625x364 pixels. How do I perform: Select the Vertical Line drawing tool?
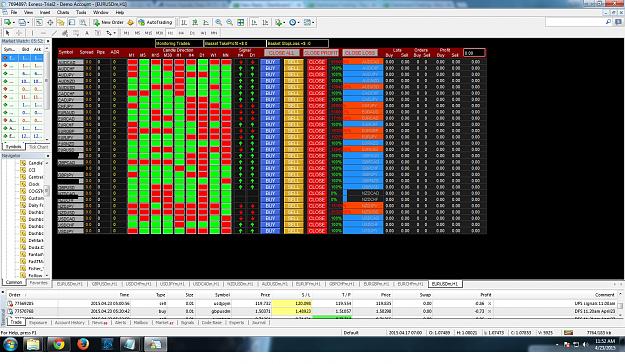pyautogui.click(x=32, y=33)
